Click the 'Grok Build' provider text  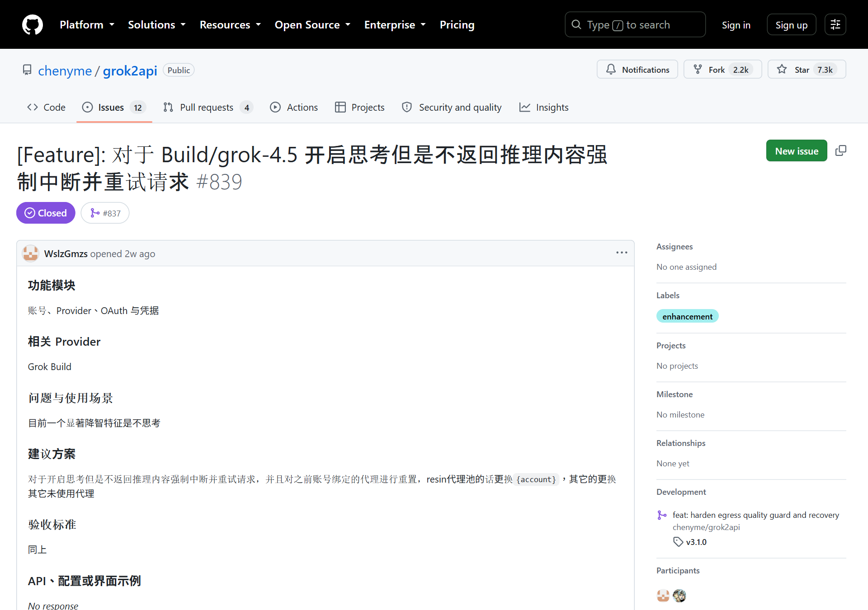click(50, 366)
